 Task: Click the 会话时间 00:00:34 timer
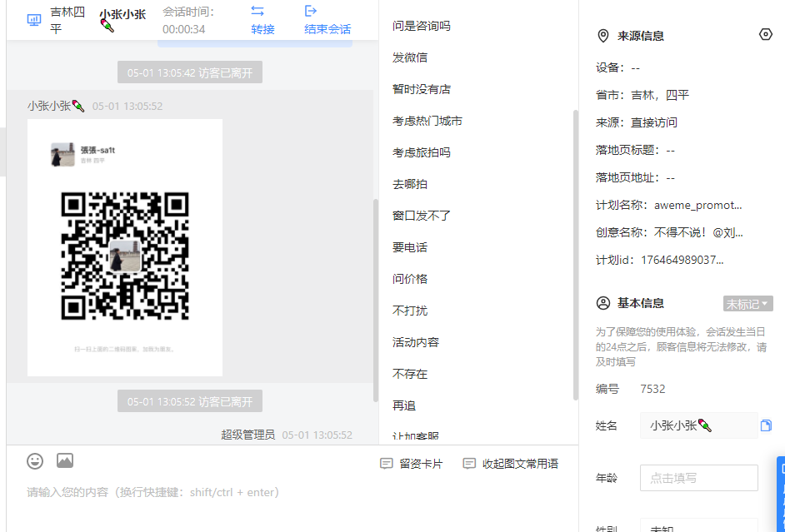click(x=188, y=21)
